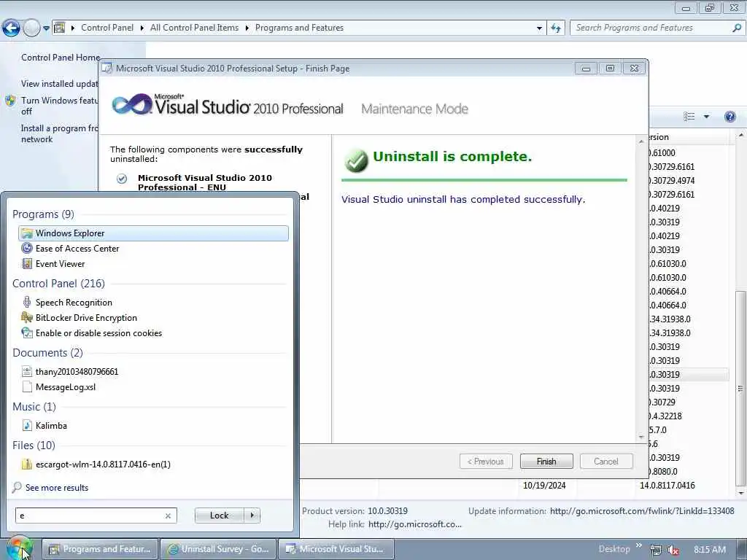
Task: Click the Start orb button
Action: click(x=19, y=549)
